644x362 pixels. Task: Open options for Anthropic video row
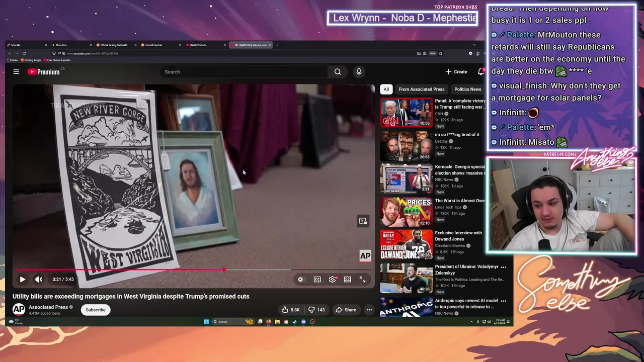tap(504, 301)
